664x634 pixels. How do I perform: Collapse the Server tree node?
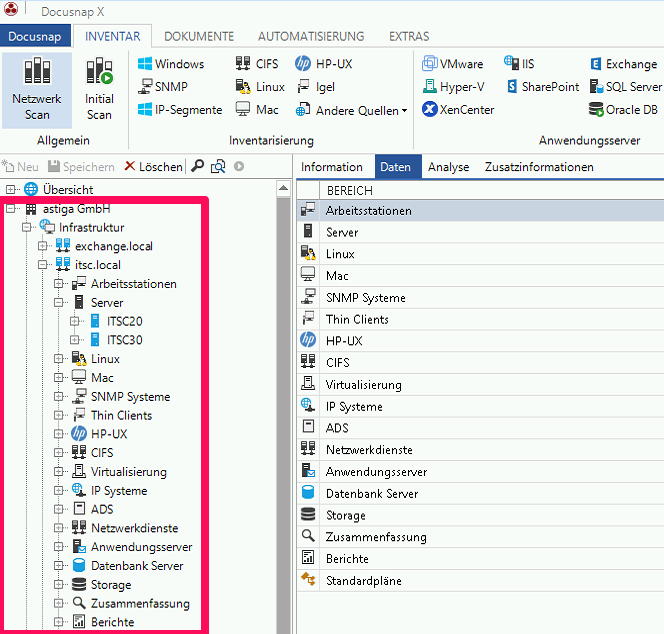pyautogui.click(x=59, y=302)
